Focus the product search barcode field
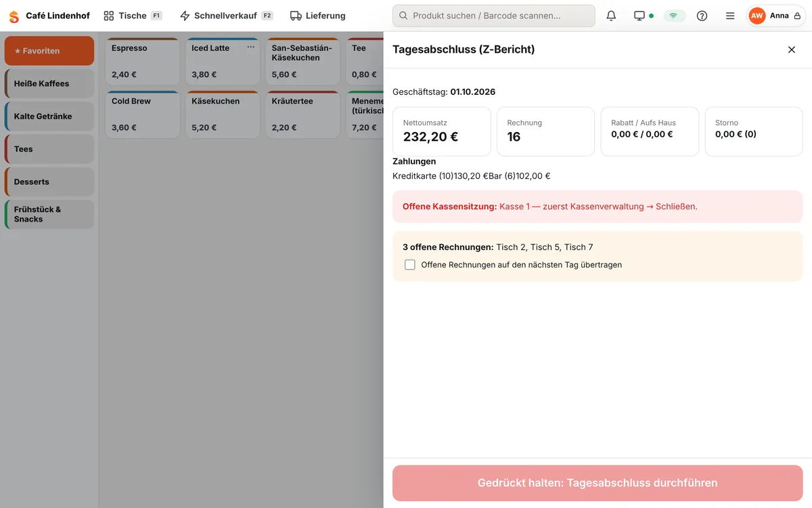812x508 pixels. pos(494,16)
